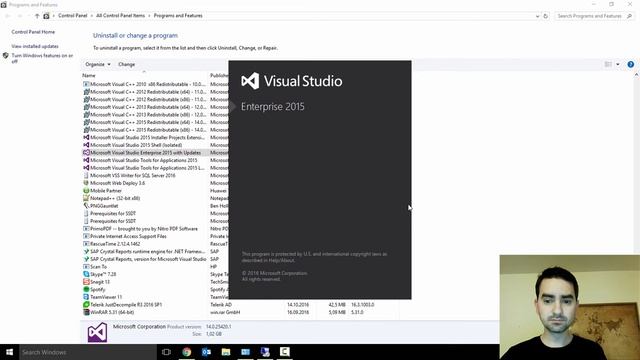Click the Skype 7.28 program icon
The width and height of the screenshot is (640, 360).
(86, 274)
